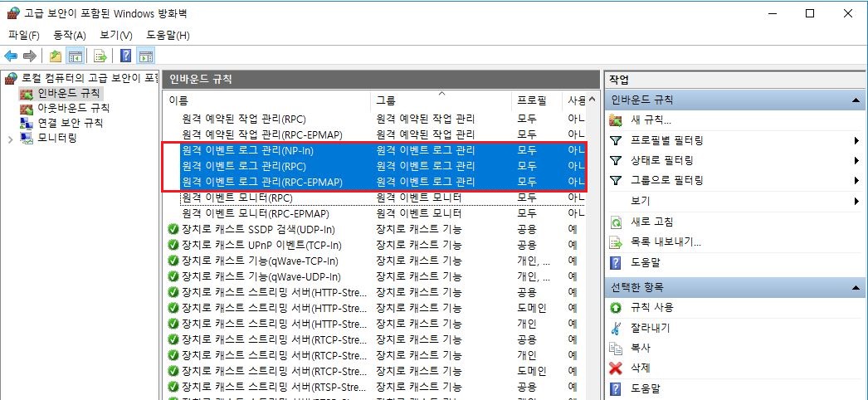Open the 파일(F) menu
This screenshot has height=400, width=868.
click(24, 36)
